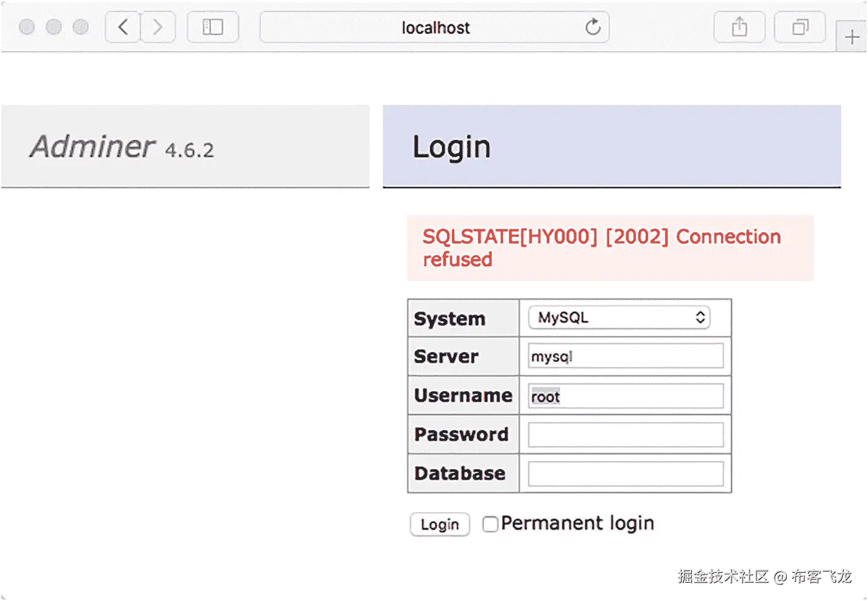Screen dimensions: 868x601
Task: Click the Password row label
Action: pyautogui.click(x=461, y=435)
